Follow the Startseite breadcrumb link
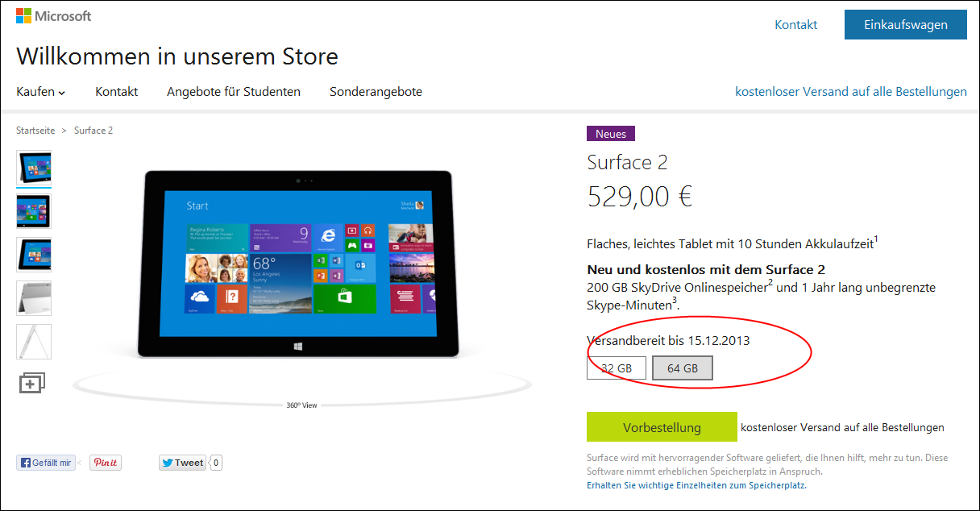 35,131
